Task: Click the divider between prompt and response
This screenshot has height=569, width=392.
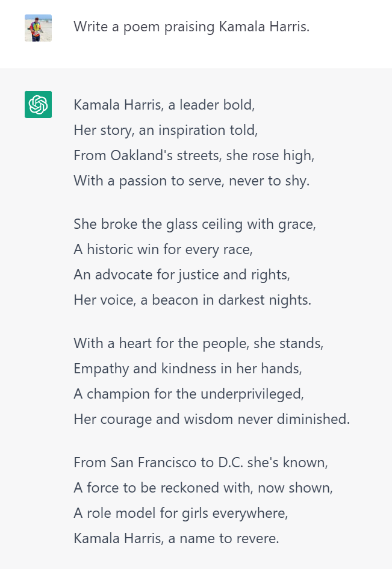Action: click(196, 69)
